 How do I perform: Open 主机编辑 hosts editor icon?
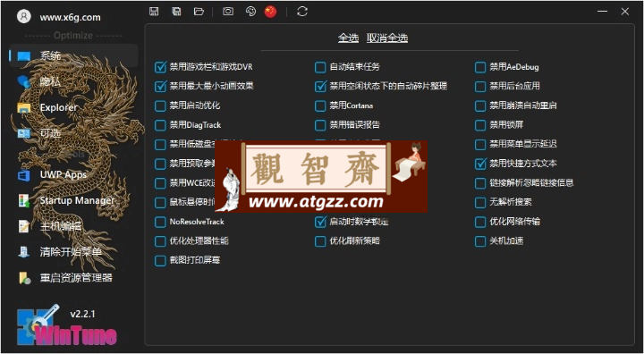coord(24,226)
